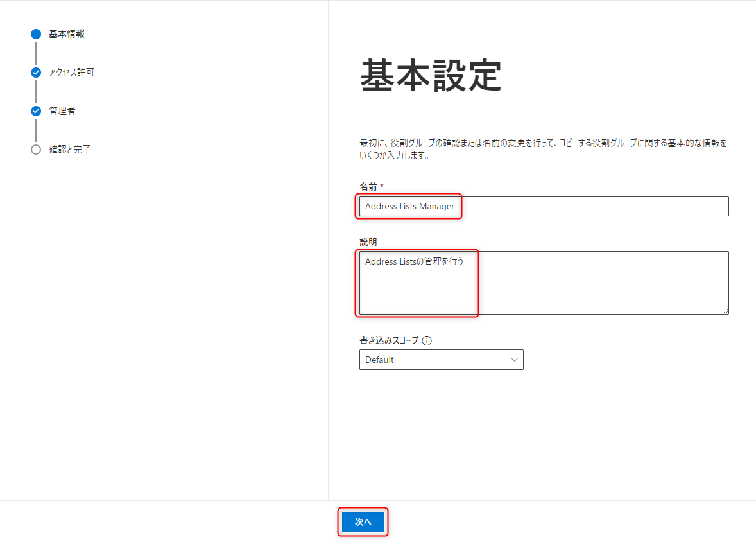Jump to the 管理者 step label
This screenshot has width=756, height=542.
click(62, 111)
